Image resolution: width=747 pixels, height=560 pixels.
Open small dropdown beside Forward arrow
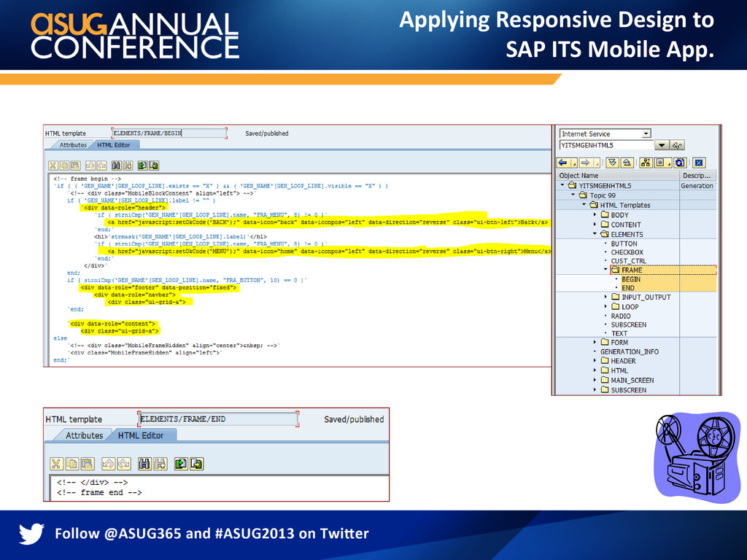point(597,163)
